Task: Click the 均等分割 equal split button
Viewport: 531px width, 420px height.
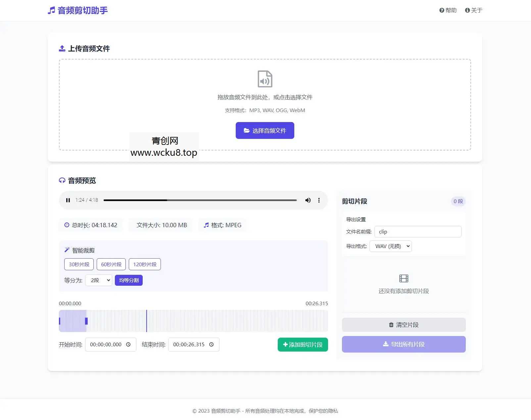Action: point(128,280)
